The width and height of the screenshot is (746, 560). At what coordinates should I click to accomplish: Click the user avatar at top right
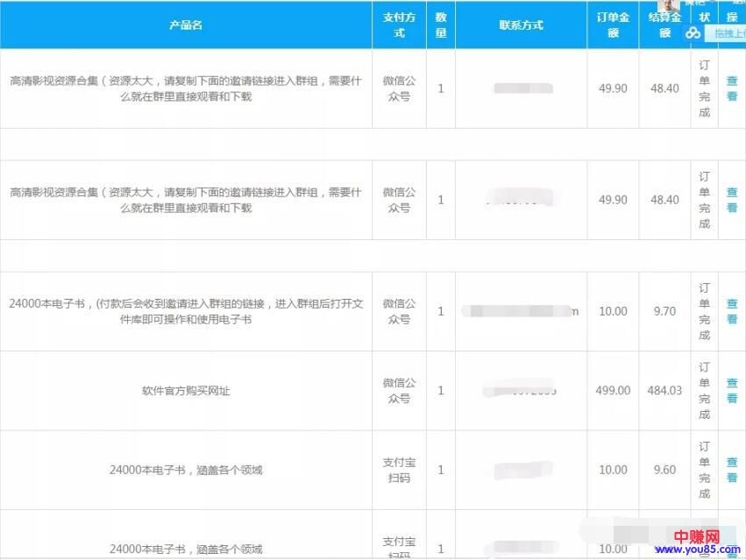[669, 5]
